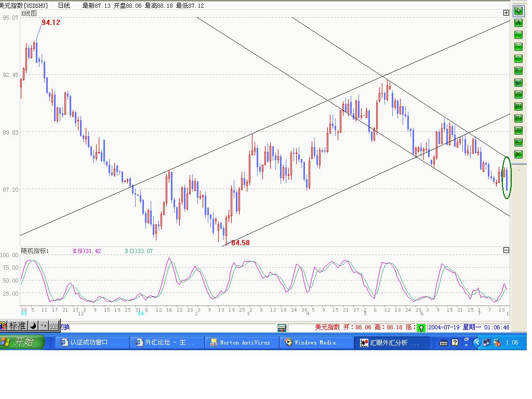Click the 89.83 price axis label
This screenshot has width=532, height=399.
pos(10,132)
